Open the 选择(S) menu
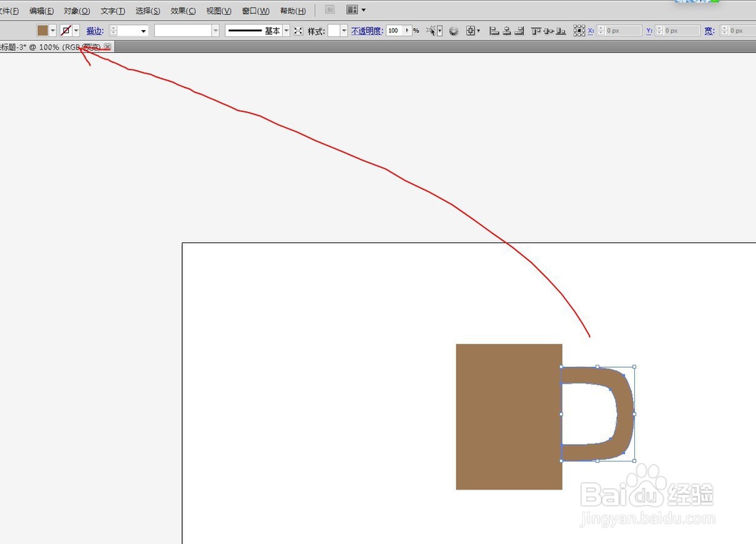756x544 pixels. coord(147,11)
